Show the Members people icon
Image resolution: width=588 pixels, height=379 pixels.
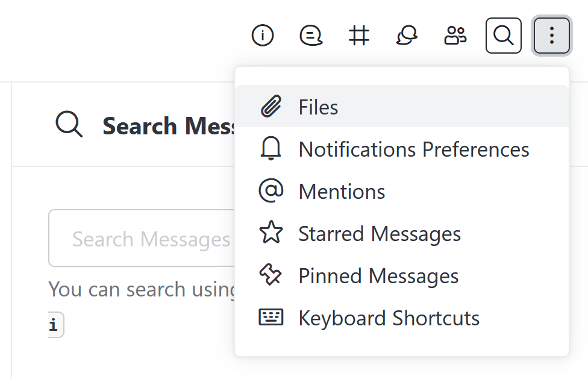tap(455, 36)
